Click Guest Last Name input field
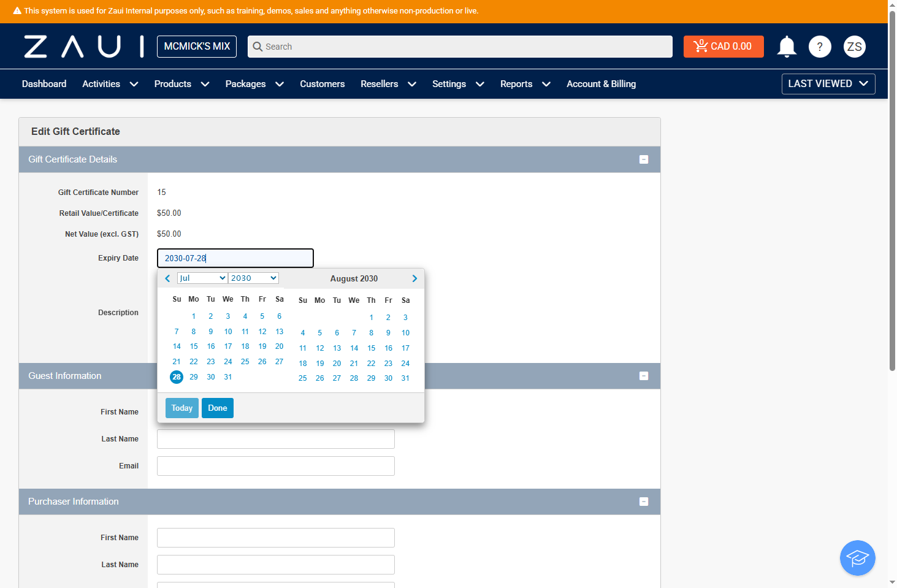Image resolution: width=897 pixels, height=588 pixels. 276,439
